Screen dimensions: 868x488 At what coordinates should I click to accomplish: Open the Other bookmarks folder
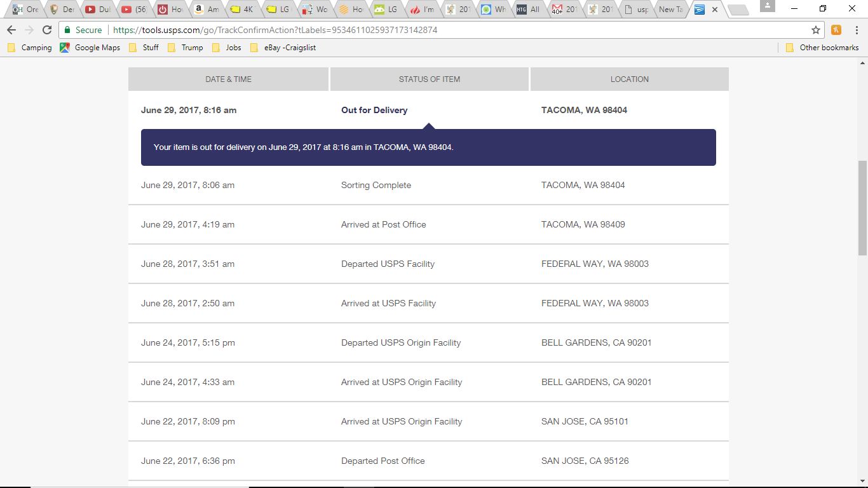pyautogui.click(x=822, y=48)
